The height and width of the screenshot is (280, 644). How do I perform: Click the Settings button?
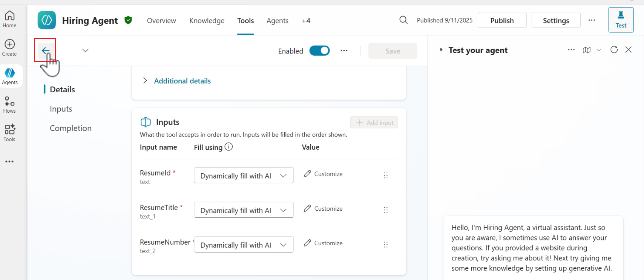pos(556,20)
